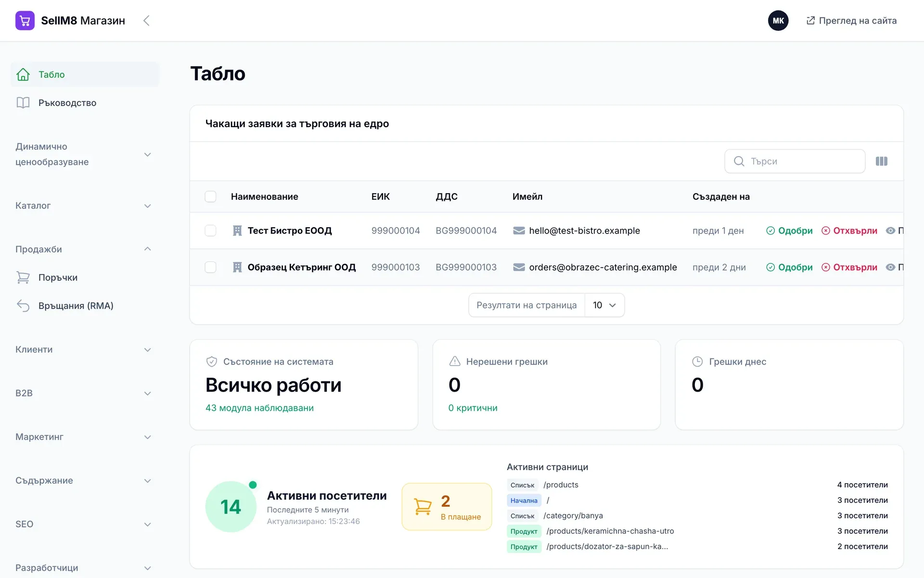Image resolution: width=924 pixels, height=578 pixels.
Task: Click the clock icon of Грешки днес
Action: tap(697, 361)
